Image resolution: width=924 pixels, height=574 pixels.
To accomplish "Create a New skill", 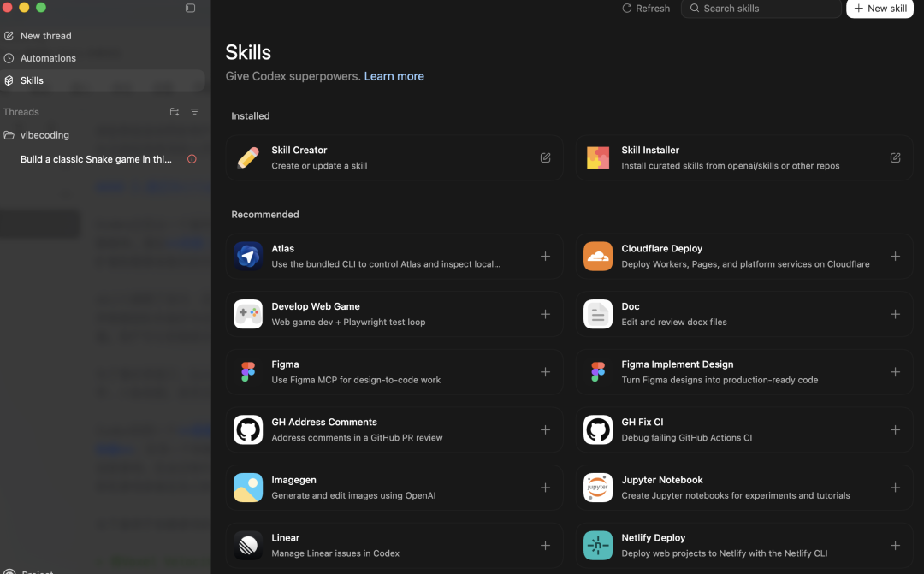I will [x=880, y=9].
